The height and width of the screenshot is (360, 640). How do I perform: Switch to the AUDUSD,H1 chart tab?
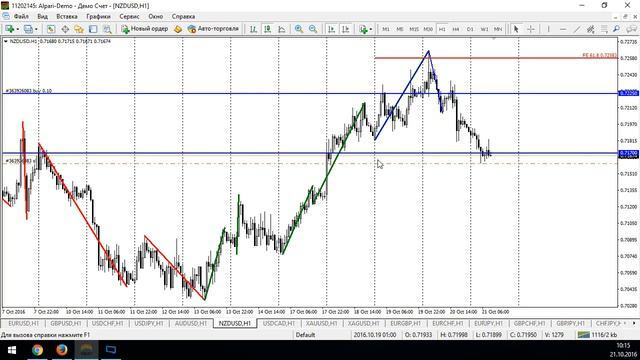click(191, 323)
